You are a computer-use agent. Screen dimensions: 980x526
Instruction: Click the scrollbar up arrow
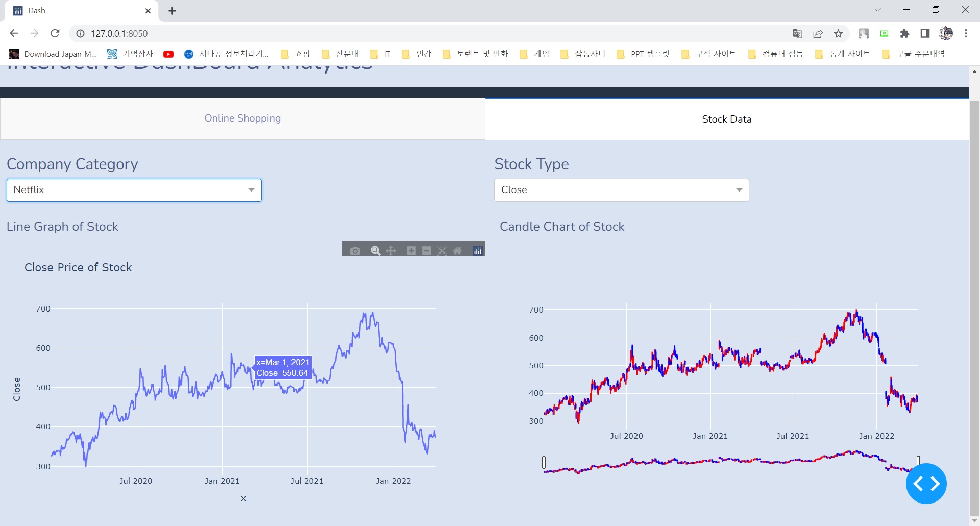click(x=974, y=72)
